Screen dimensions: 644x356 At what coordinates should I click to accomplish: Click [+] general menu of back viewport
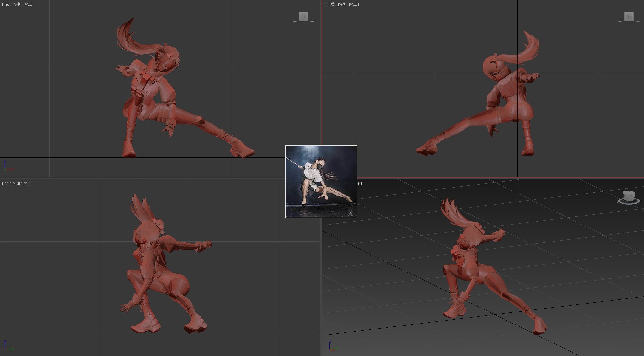tap(325, 4)
